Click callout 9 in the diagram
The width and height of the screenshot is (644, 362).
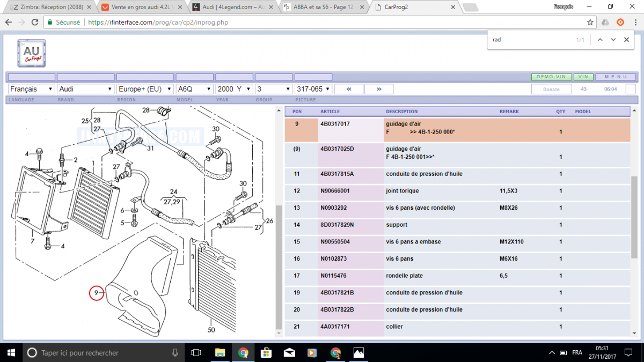(x=96, y=293)
